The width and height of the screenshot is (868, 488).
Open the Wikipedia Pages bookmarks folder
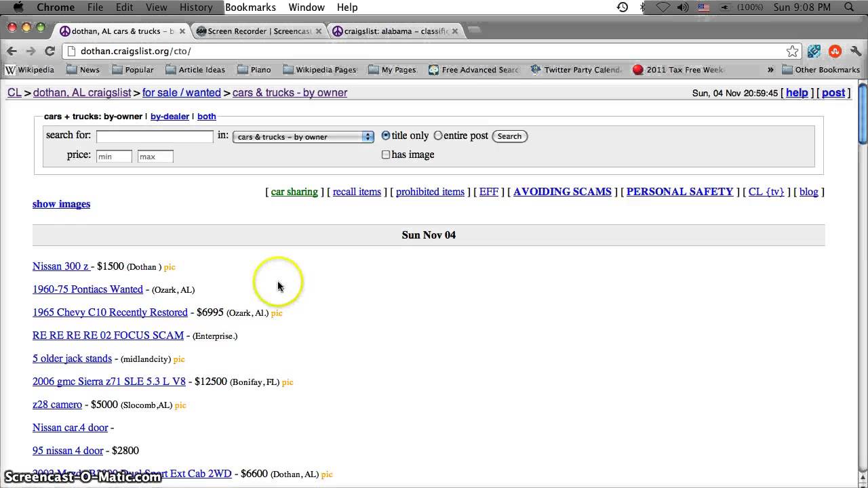pyautogui.click(x=319, y=70)
